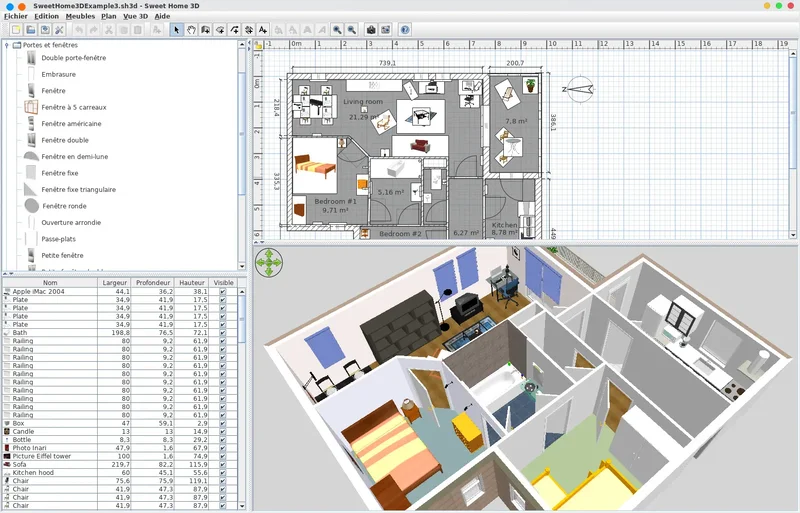Toggle Visible checkbox for Bottle
800x513 pixels.
pyautogui.click(x=222, y=439)
